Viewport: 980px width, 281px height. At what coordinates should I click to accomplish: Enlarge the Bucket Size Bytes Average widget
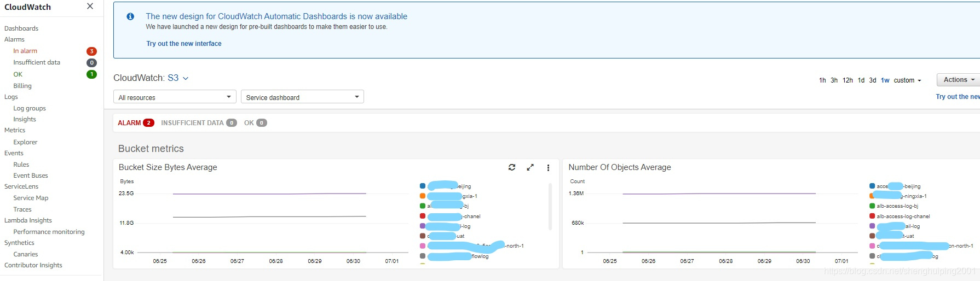(x=530, y=167)
